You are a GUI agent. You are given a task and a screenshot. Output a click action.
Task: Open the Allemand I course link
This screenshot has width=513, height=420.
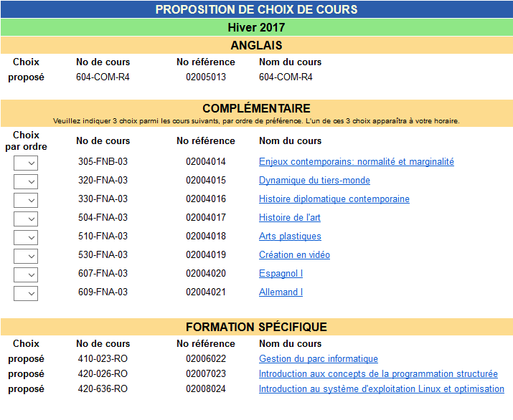coord(281,292)
